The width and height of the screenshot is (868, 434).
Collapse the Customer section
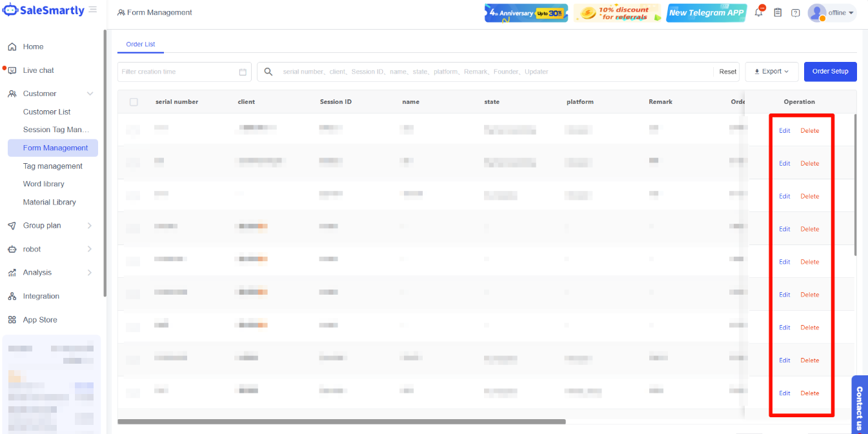click(90, 94)
